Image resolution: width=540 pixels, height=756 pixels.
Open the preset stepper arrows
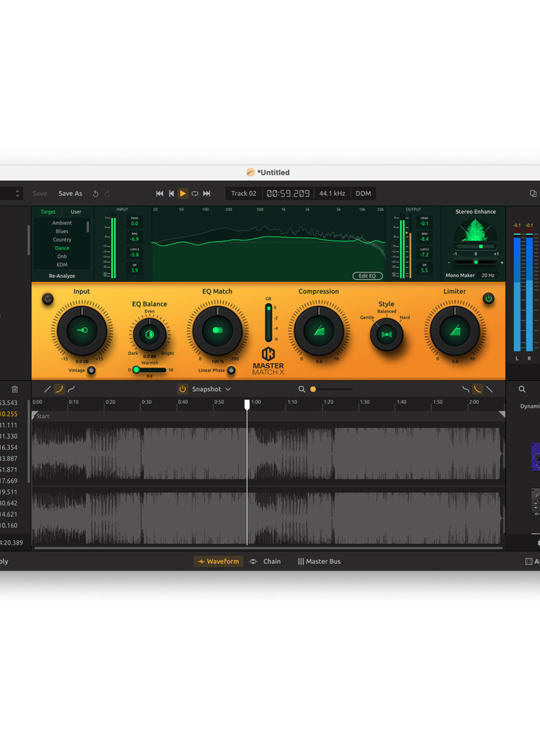pyautogui.click(x=17, y=193)
